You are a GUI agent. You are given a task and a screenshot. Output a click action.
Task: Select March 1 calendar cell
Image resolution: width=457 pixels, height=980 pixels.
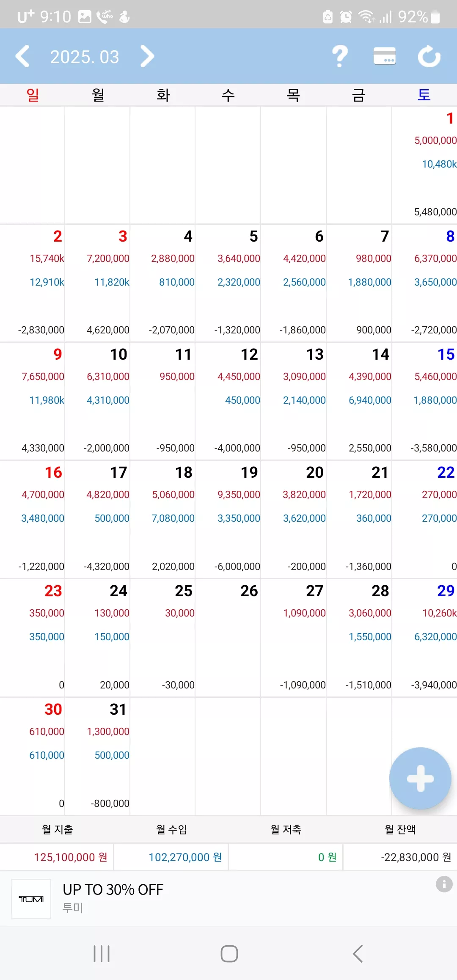tap(424, 165)
